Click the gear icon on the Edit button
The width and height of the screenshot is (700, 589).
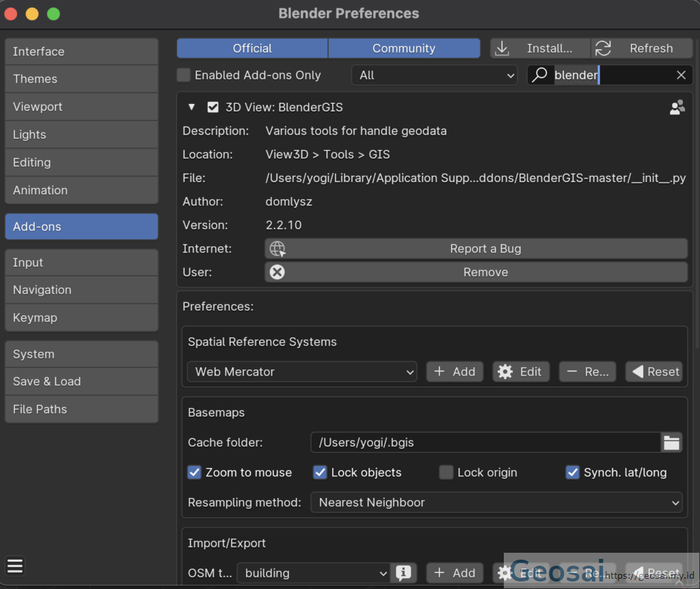507,371
